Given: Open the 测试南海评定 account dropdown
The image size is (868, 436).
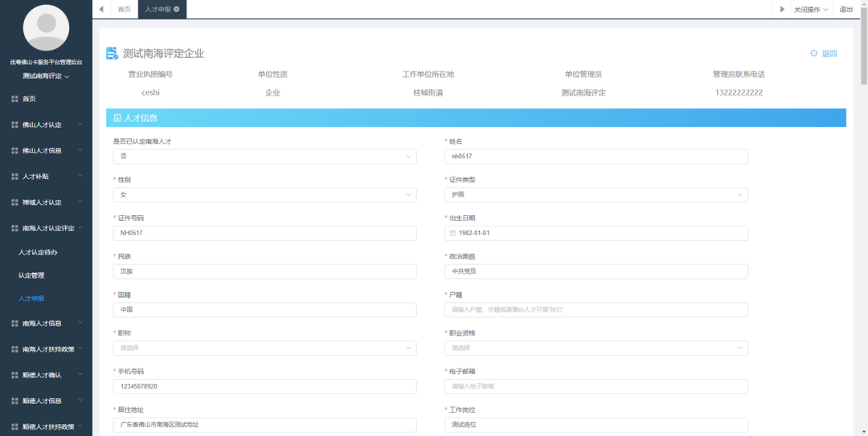Looking at the screenshot, I should tap(46, 76).
